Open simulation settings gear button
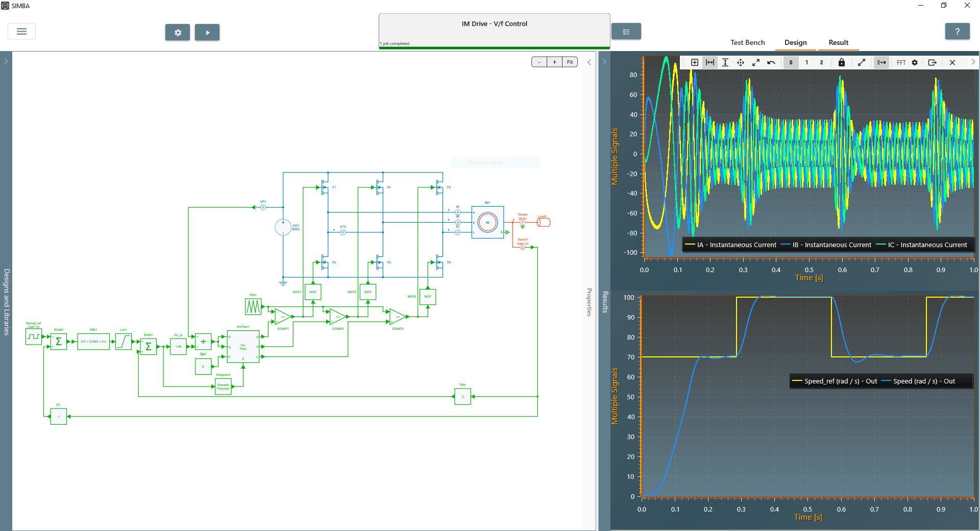This screenshot has height=531, width=980. [x=178, y=32]
